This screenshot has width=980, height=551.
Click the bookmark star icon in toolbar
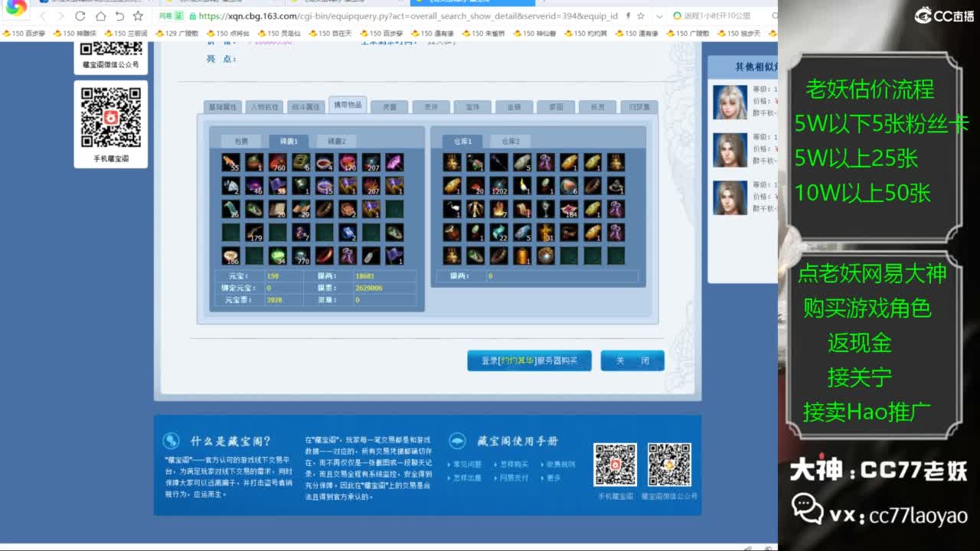[138, 16]
